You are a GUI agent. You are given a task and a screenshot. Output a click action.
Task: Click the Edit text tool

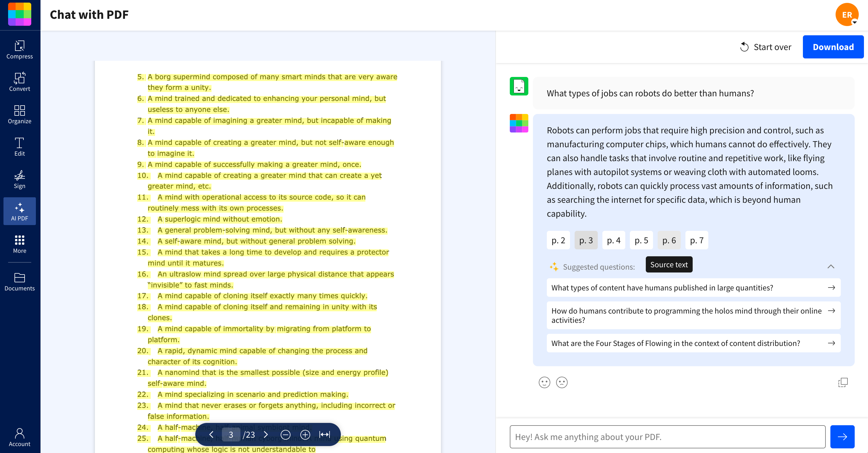coord(20,146)
